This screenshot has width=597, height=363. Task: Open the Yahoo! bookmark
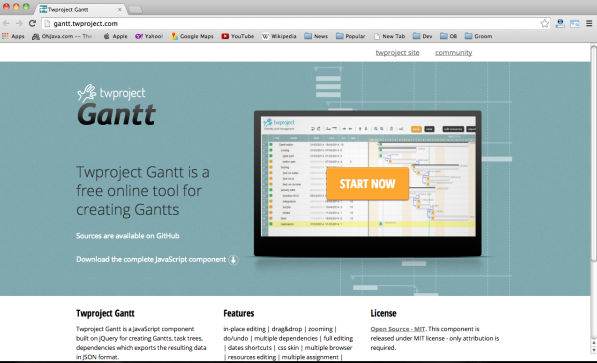(x=149, y=36)
